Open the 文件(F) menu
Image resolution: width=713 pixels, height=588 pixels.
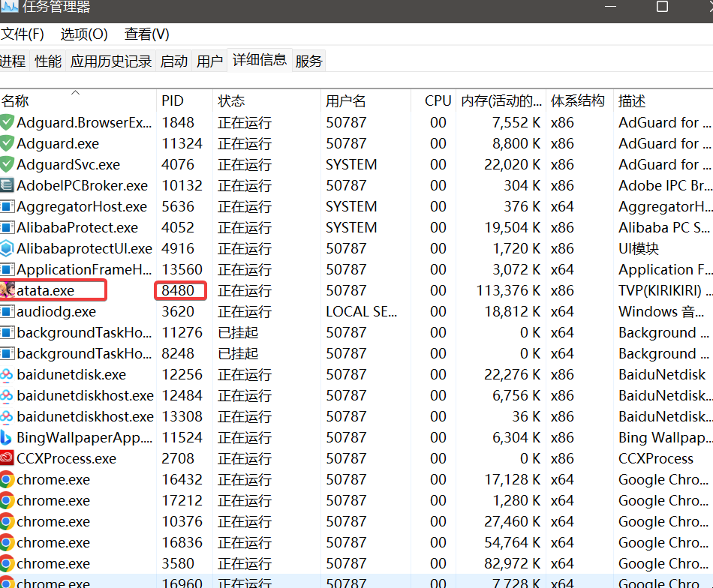tap(23, 34)
